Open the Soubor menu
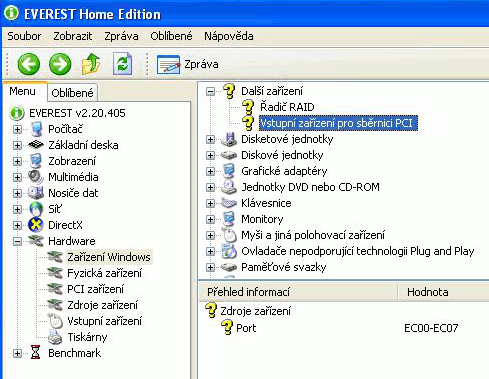This screenshot has width=489, height=379. [24, 36]
